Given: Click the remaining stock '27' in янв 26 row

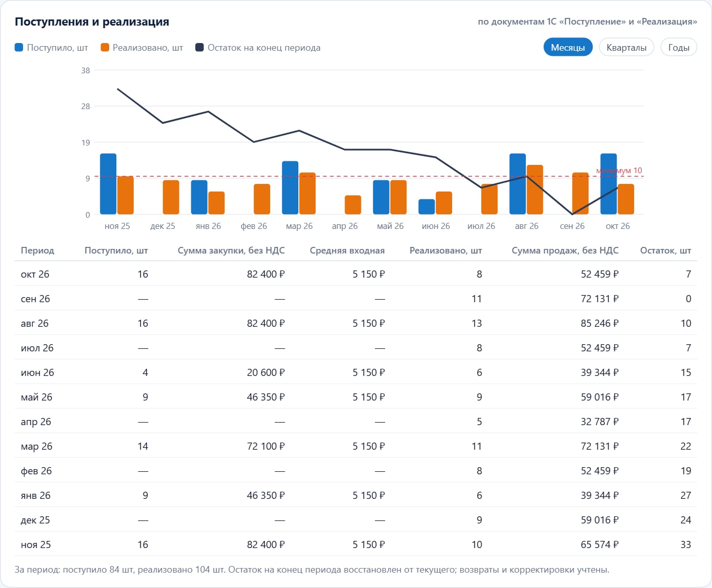Looking at the screenshot, I should (x=686, y=495).
